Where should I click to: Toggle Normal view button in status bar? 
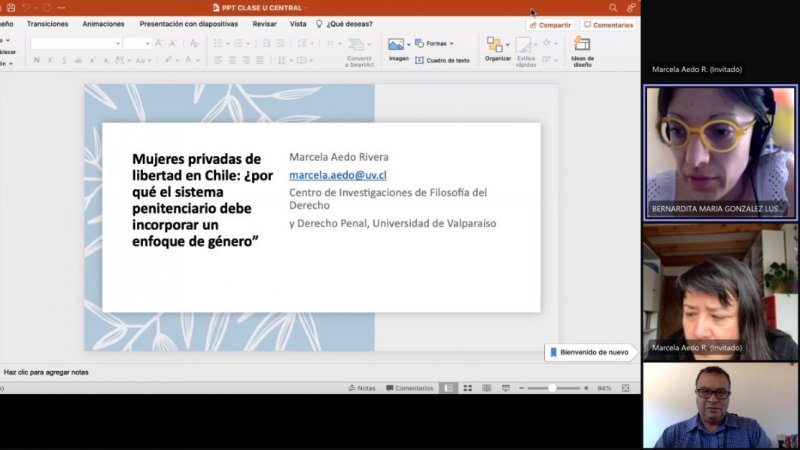point(449,388)
